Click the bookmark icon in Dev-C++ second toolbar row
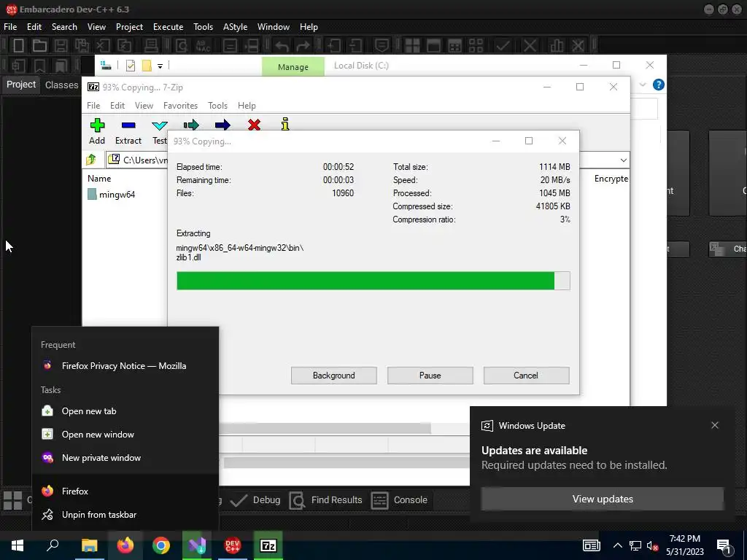This screenshot has width=747, height=560. [x=39, y=66]
